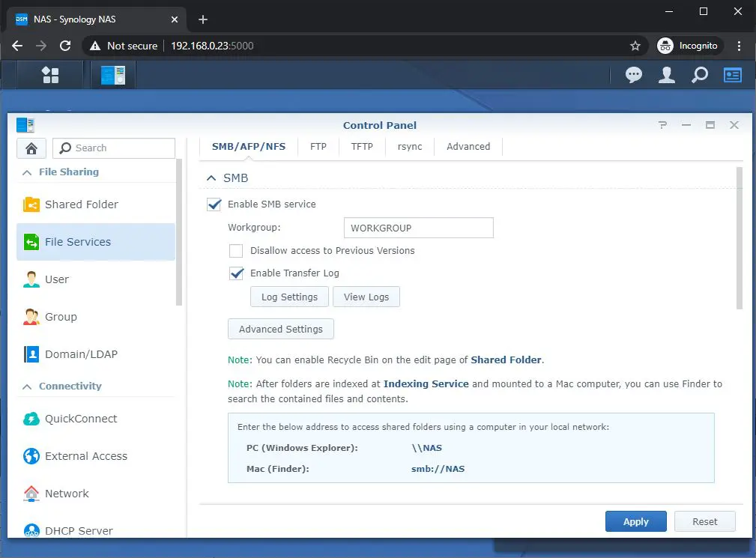This screenshot has height=558, width=756.
Task: Open the DSM Main Menu icon
Action: tap(50, 75)
